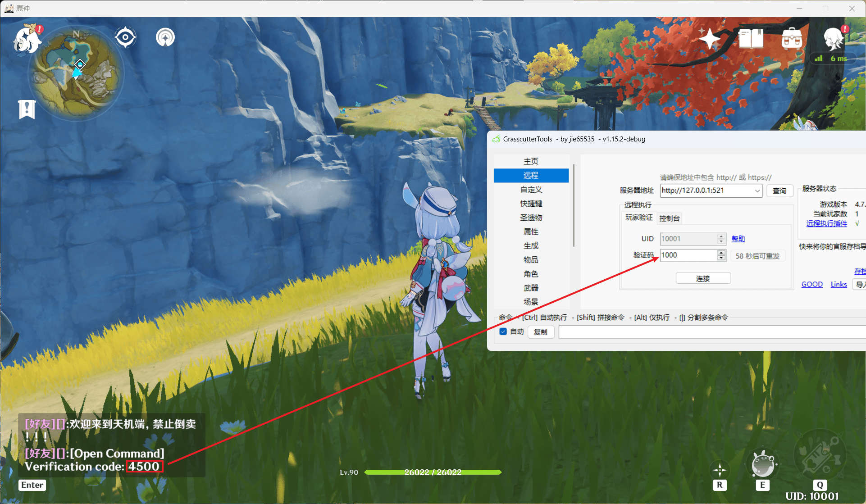This screenshot has width=866, height=504.
Task: Open the quest navigation target icon
Action: coord(125,37)
